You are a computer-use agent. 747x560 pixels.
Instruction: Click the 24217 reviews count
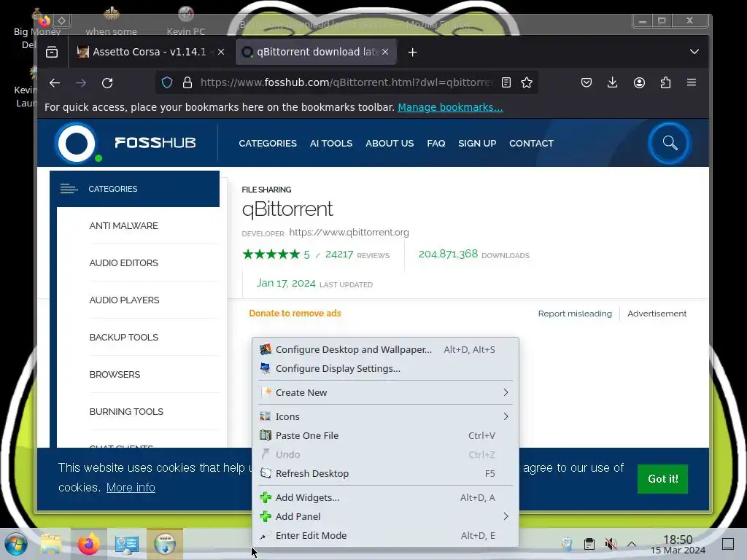[339, 254]
